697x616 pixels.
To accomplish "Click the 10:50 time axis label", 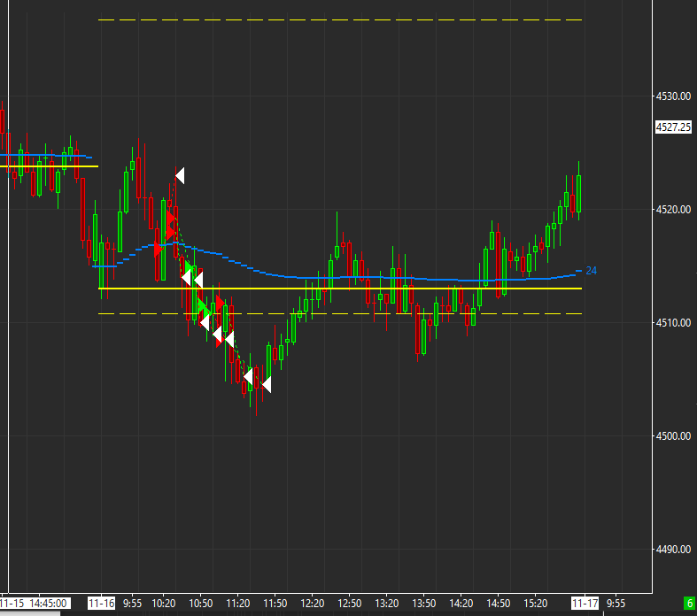I will [200, 604].
